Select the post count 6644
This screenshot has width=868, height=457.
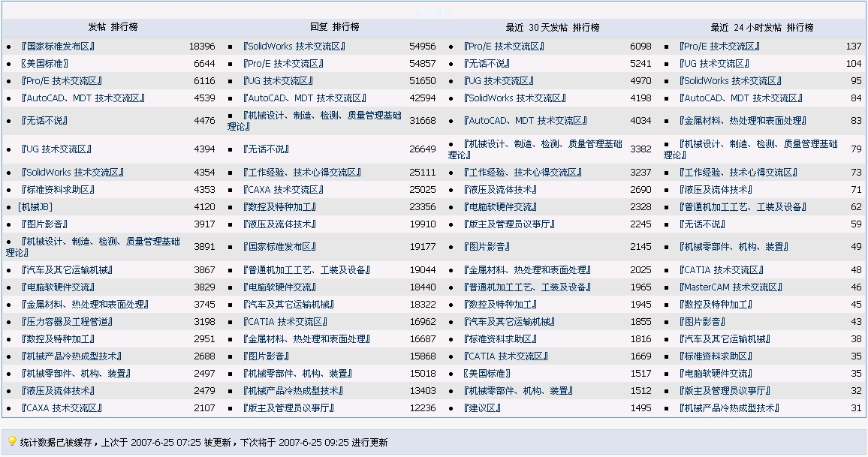(204, 64)
